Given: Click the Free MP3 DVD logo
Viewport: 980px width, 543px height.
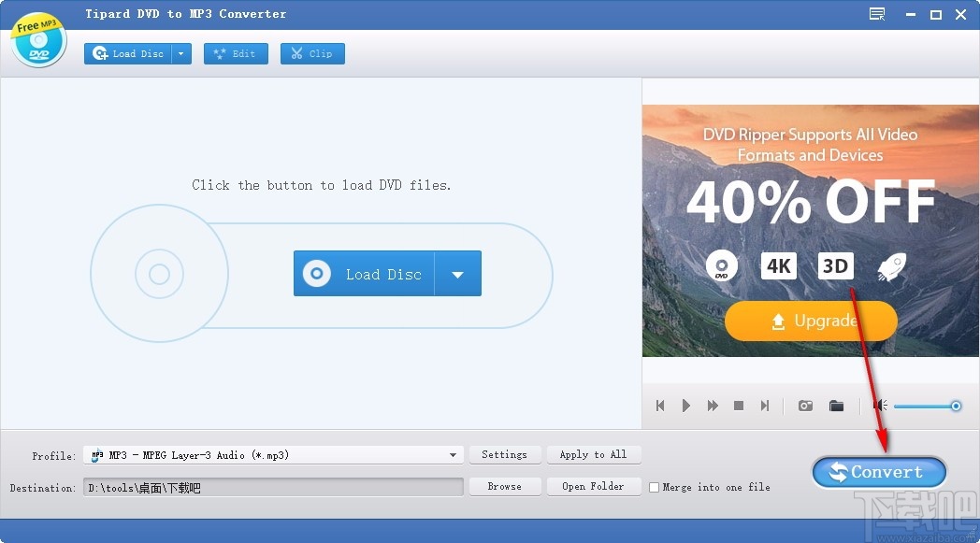Looking at the screenshot, I should click(x=37, y=38).
